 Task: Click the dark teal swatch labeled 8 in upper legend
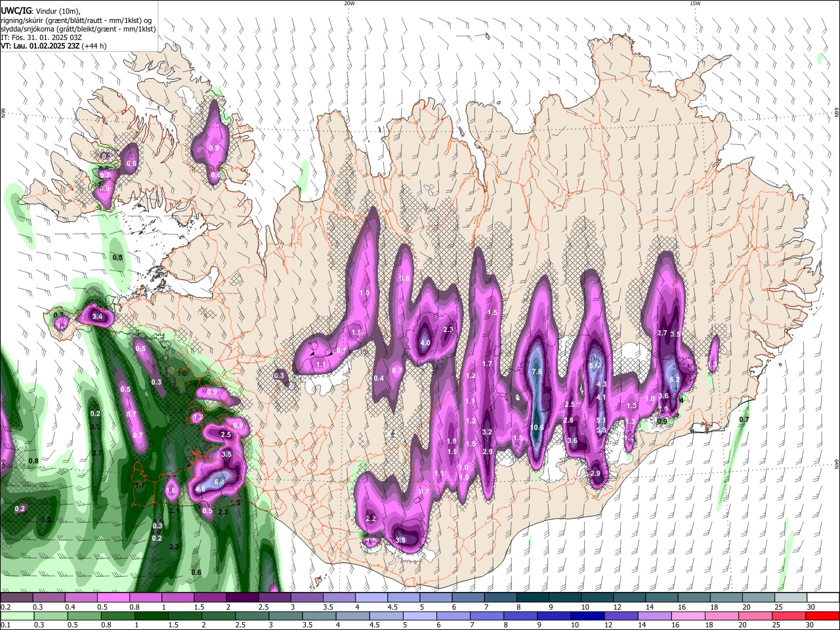coord(532,598)
